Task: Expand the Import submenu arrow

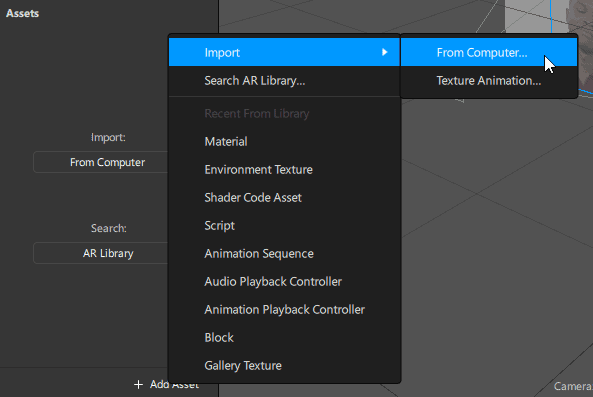Action: point(385,52)
